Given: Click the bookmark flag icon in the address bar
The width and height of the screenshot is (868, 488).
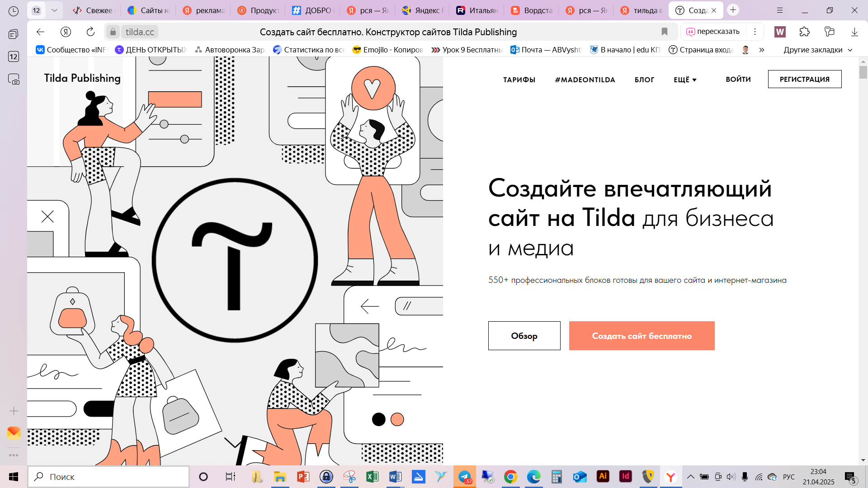Looking at the screenshot, I should tap(665, 32).
